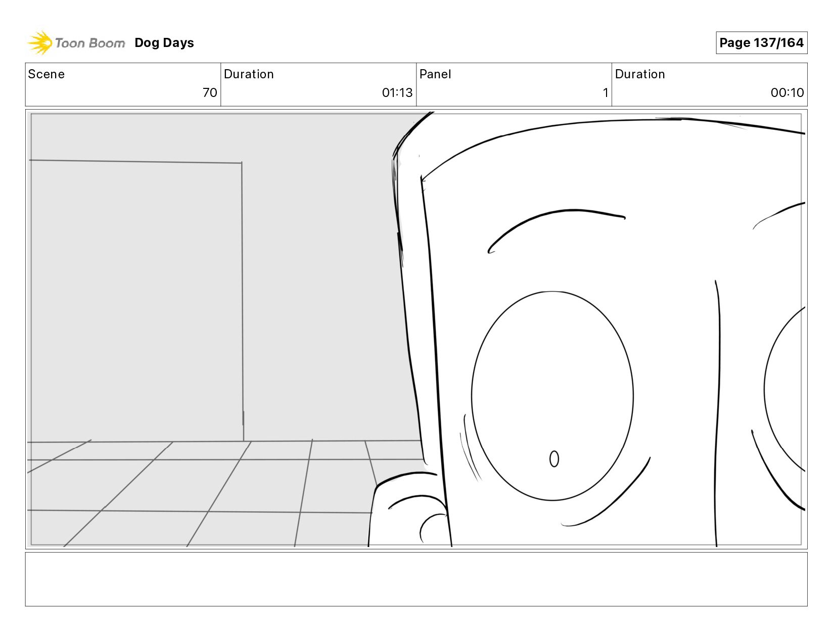This screenshot has width=834, height=644.
Task: Select the panel number 1
Action: pos(606,92)
